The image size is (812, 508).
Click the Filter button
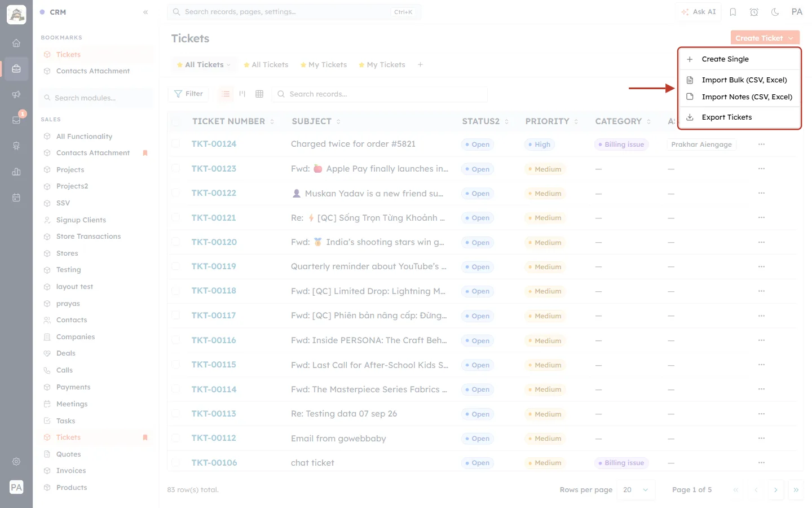tap(188, 94)
